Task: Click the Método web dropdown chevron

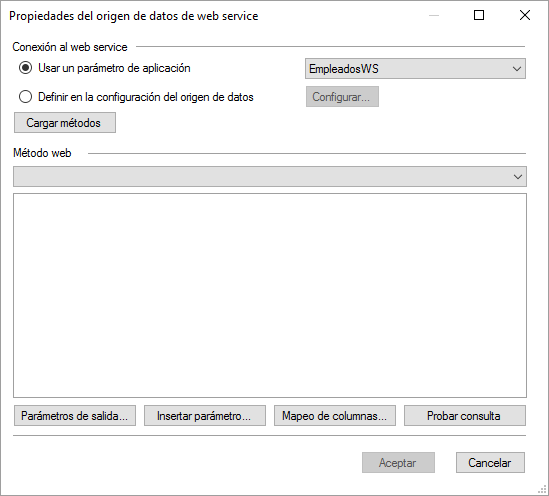Action: [517, 177]
